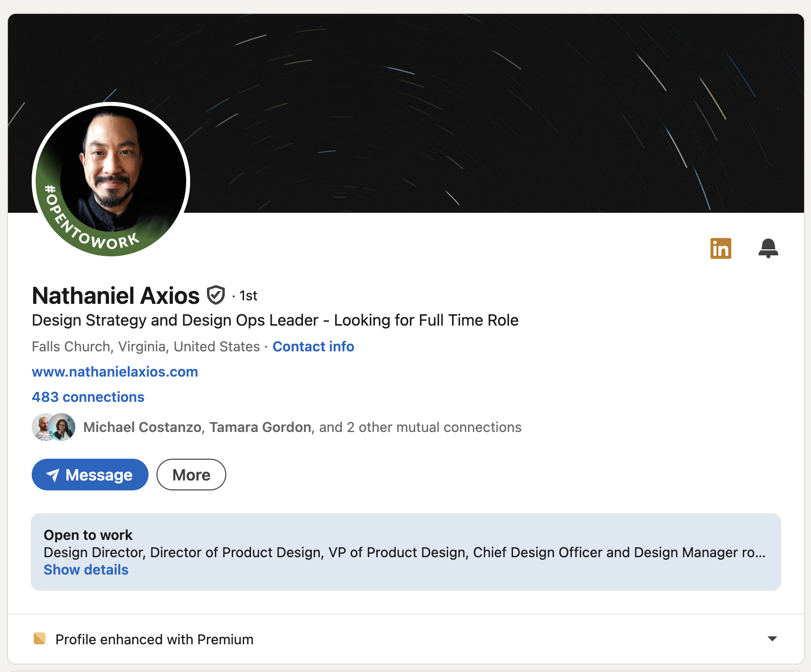Click Tamara Gordon's name
Viewport: 811px width, 672px height.
(x=259, y=427)
